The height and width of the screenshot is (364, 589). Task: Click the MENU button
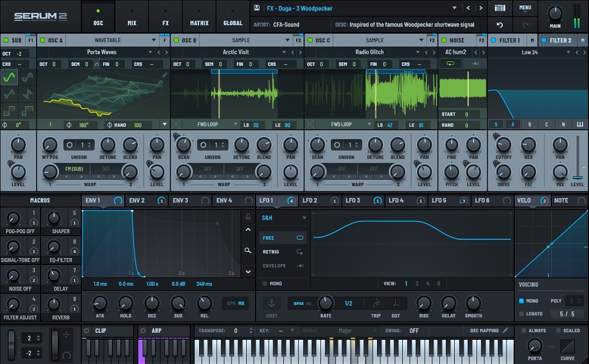tap(525, 8)
